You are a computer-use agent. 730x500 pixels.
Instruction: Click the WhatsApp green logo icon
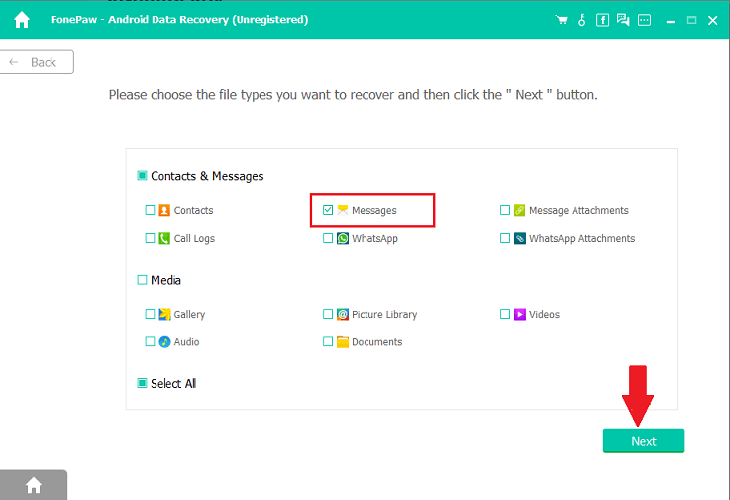coord(343,238)
